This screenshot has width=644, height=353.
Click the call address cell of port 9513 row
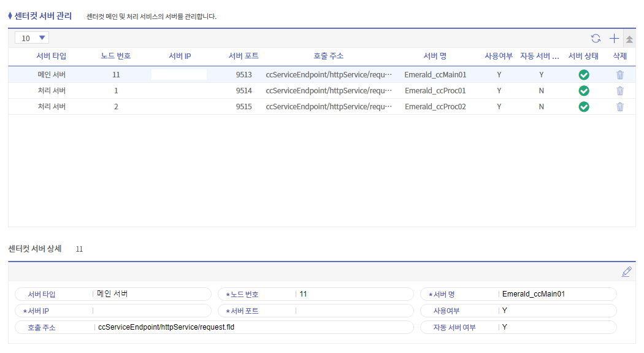click(x=329, y=75)
